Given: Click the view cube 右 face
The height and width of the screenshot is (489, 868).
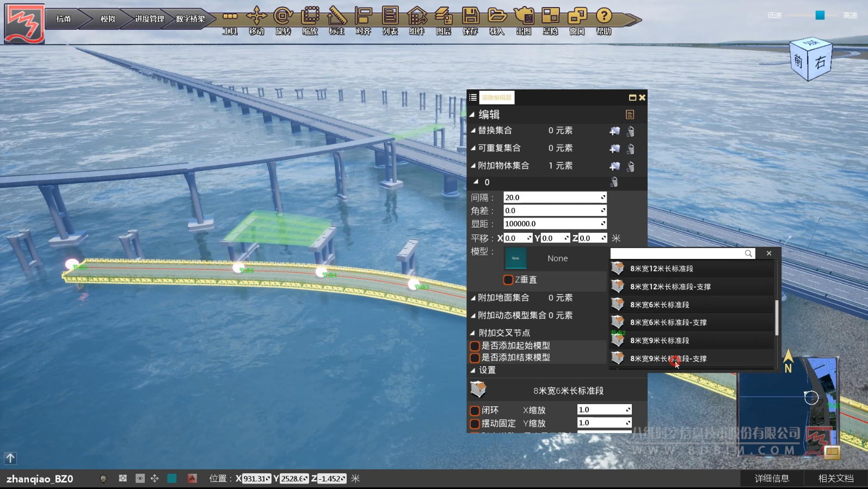Looking at the screenshot, I should pos(820,63).
